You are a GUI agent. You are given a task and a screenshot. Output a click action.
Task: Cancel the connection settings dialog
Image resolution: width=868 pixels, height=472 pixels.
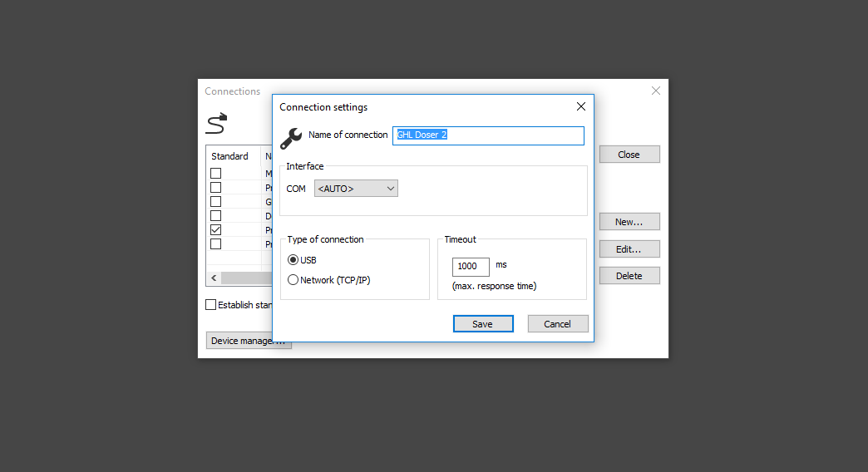557,324
